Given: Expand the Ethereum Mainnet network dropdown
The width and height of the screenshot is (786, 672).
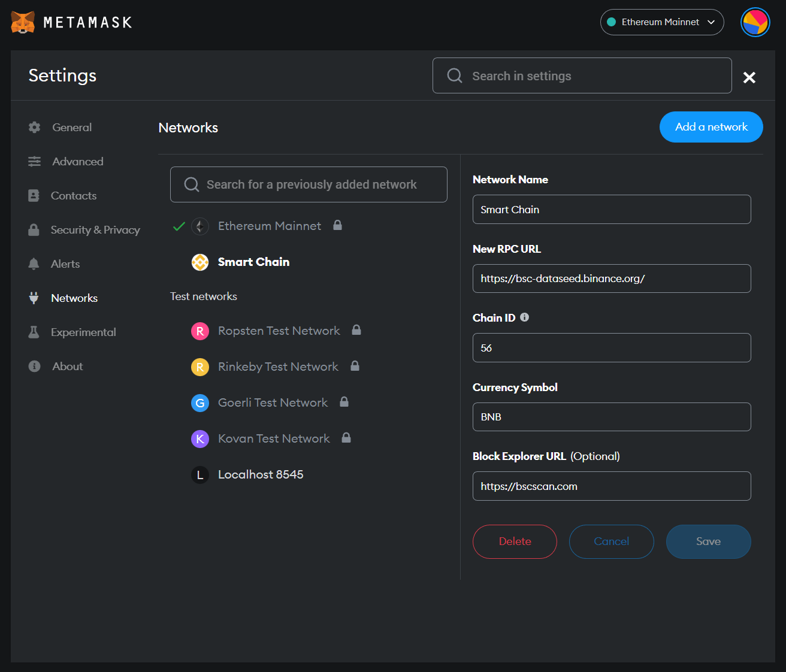Looking at the screenshot, I should [661, 22].
